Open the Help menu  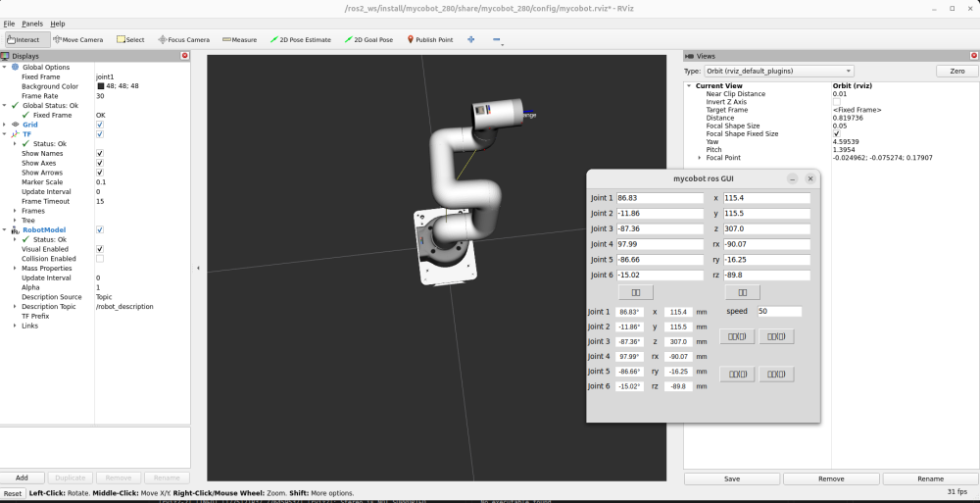(58, 24)
